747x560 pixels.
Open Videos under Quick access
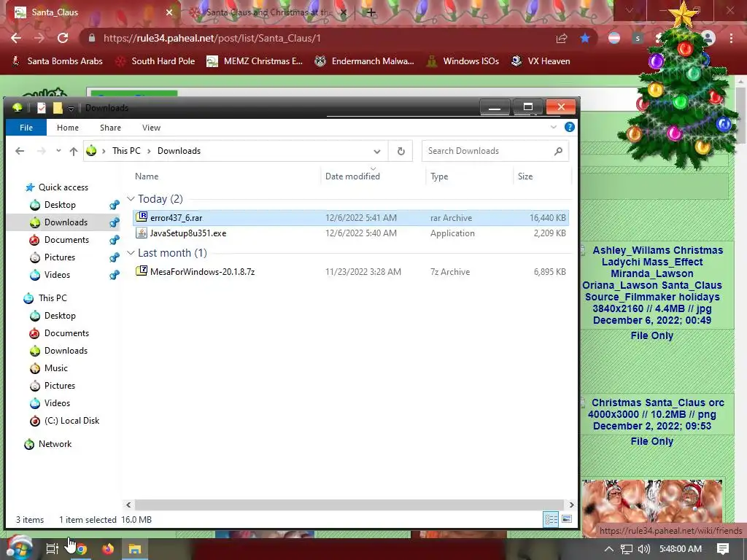[x=57, y=275]
